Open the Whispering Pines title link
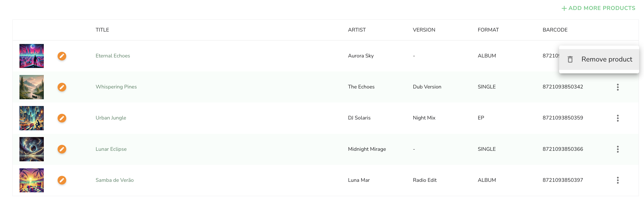Screen dimensions: 644x205 click(x=116, y=87)
